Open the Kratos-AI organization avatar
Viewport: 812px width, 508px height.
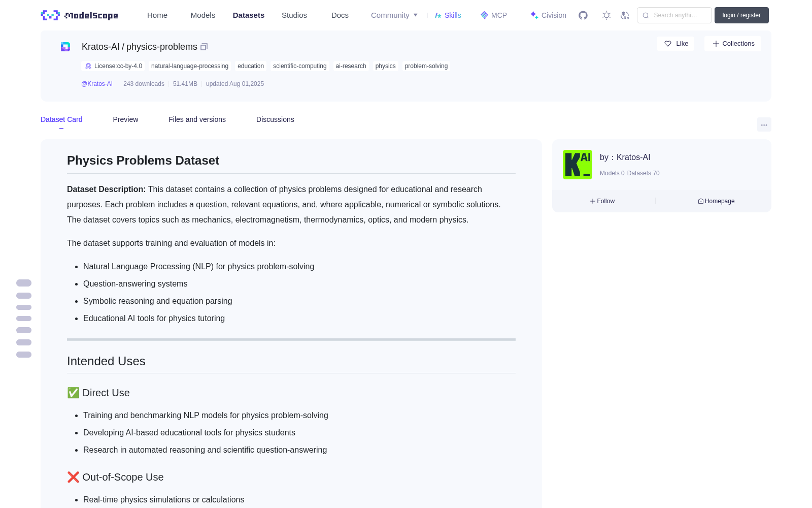point(578,165)
